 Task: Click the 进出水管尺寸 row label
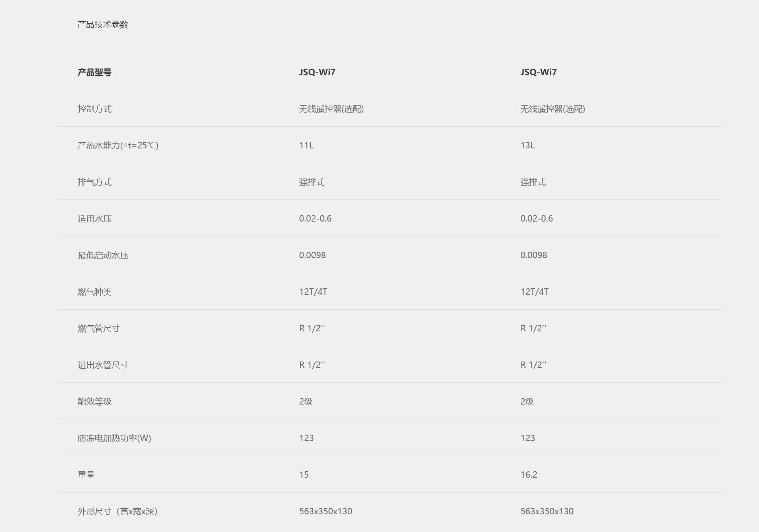point(103,365)
